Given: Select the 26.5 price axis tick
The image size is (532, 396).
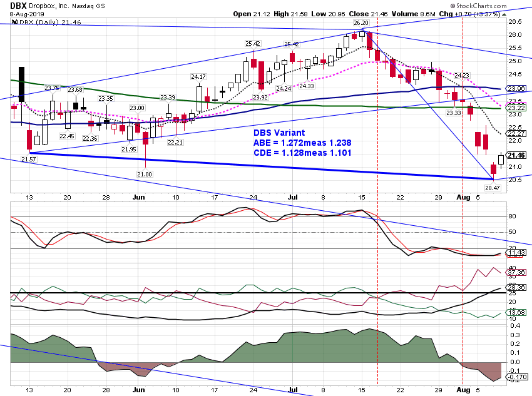Looking at the screenshot, I should 515,22.
